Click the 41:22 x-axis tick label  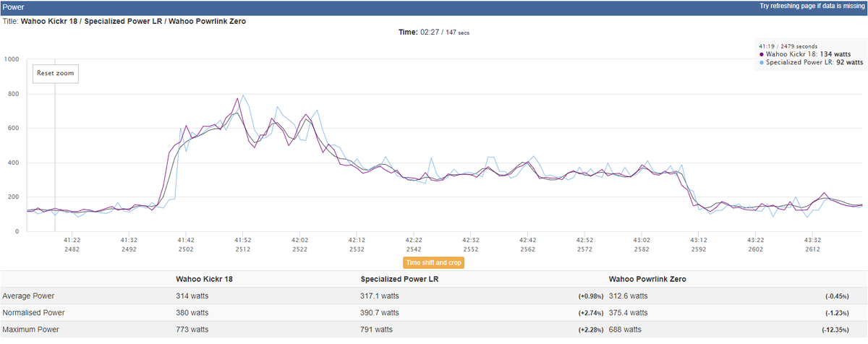click(x=72, y=240)
